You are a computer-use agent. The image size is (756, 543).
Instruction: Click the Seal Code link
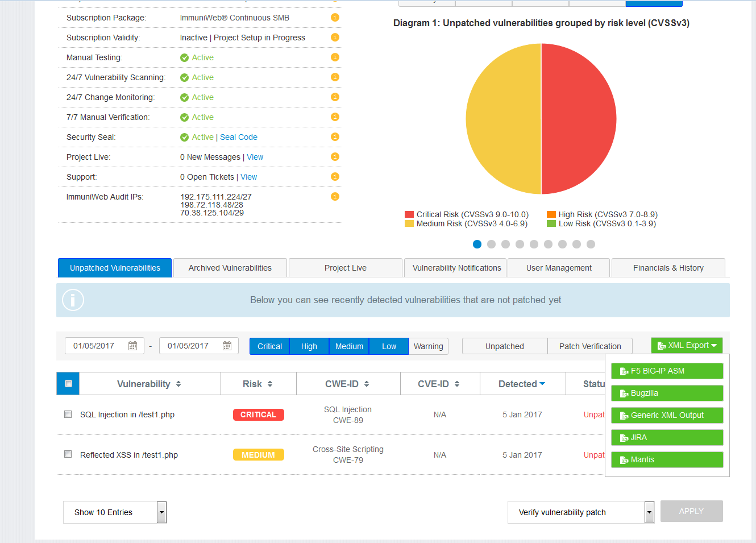239,137
